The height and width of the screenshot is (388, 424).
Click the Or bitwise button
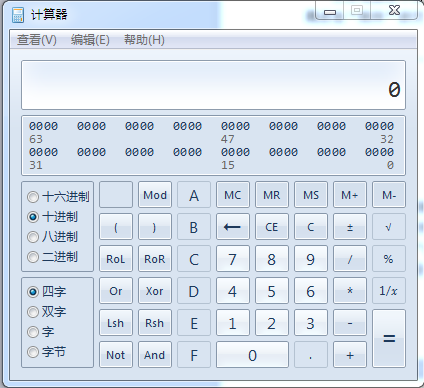[x=116, y=291]
